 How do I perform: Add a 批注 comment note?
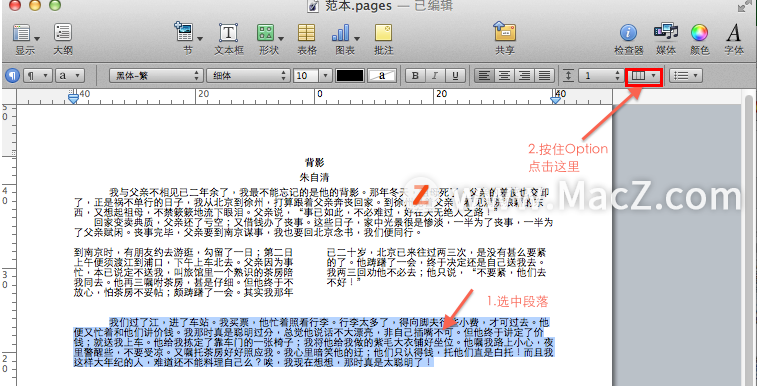point(383,33)
